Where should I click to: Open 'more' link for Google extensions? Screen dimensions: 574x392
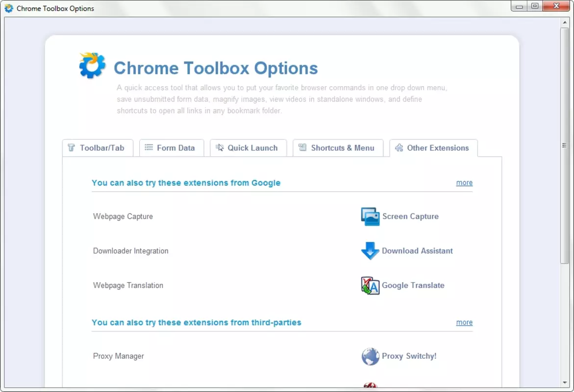coord(464,183)
